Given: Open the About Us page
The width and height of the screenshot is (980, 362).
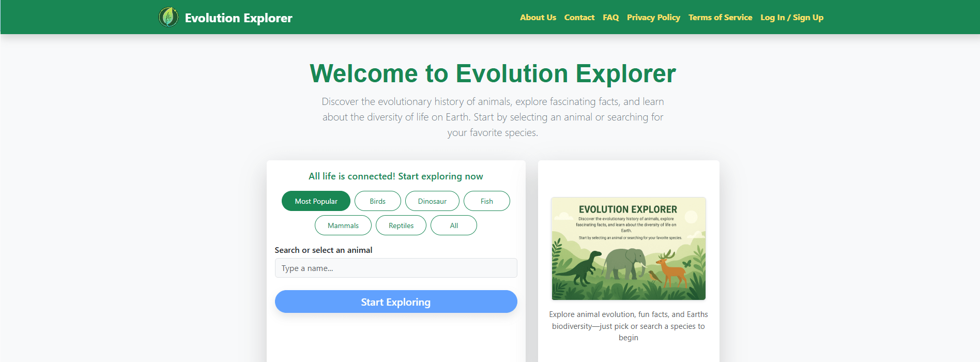Looking at the screenshot, I should click(538, 18).
